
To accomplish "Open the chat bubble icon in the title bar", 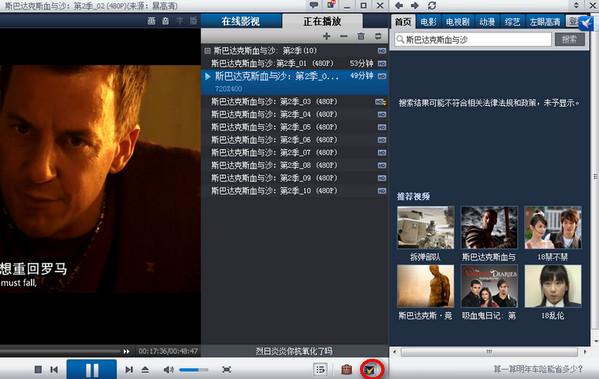I will click(314, 5).
